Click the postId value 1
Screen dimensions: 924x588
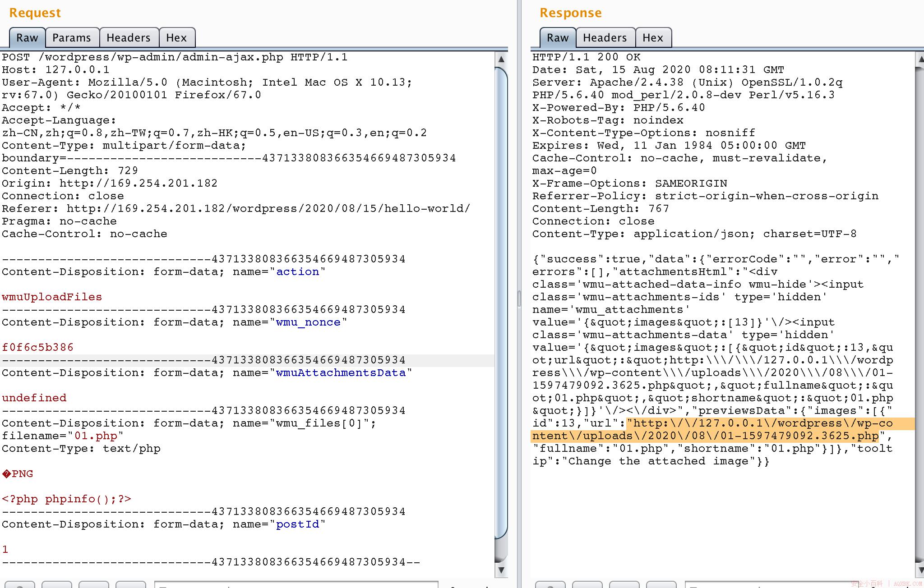click(5, 550)
